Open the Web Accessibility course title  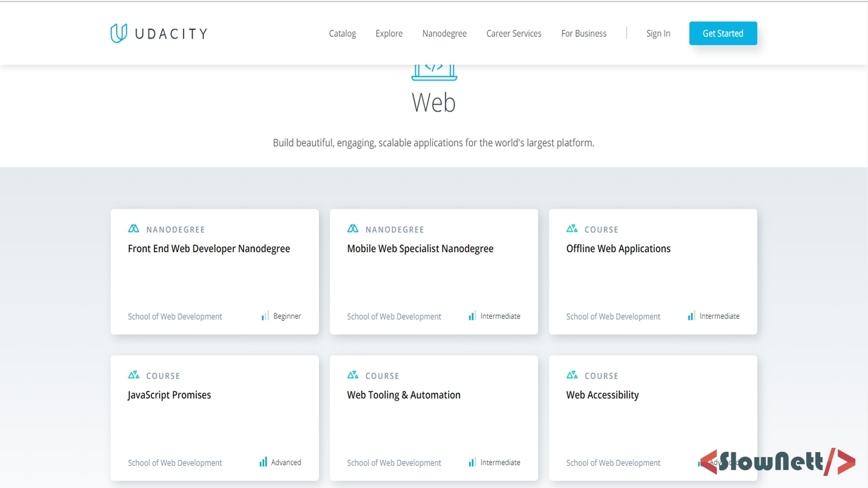tap(603, 395)
